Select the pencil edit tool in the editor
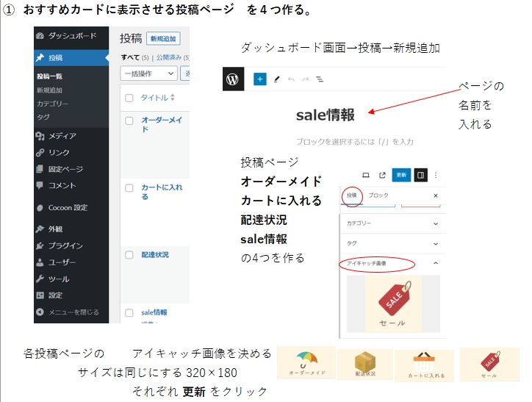This screenshot has height=402, width=532. 276,79
